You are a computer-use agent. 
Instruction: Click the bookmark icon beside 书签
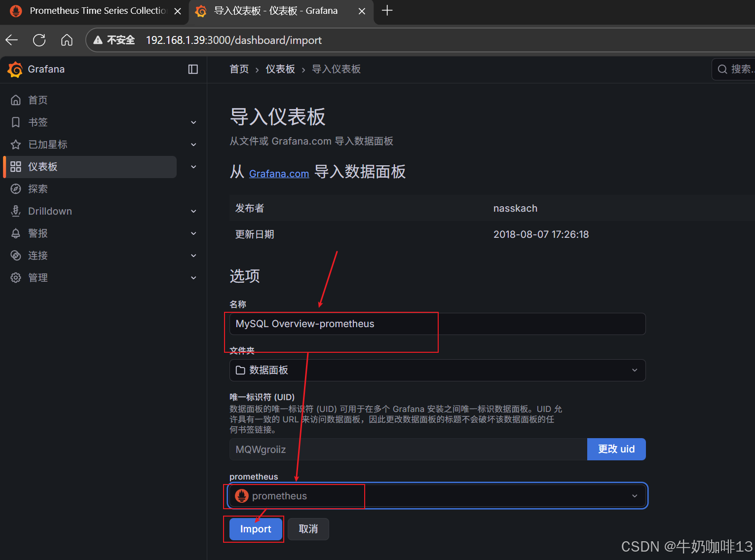16,122
